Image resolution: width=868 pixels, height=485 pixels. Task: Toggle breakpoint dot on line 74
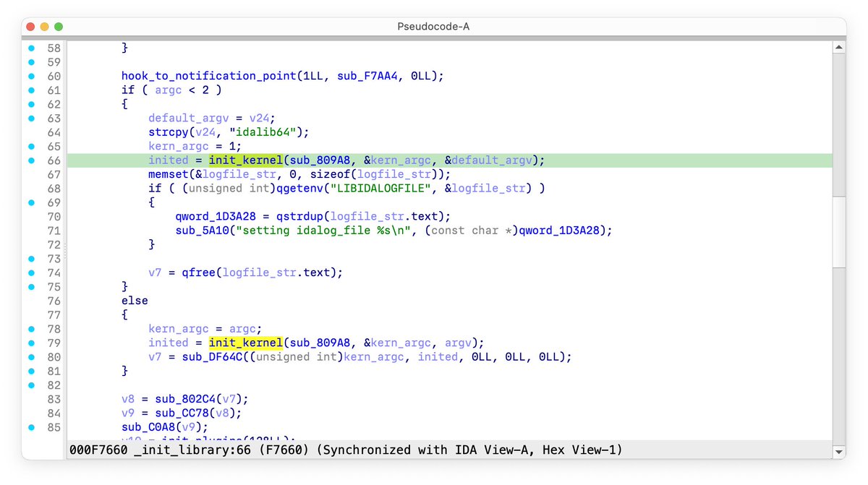tap(31, 272)
